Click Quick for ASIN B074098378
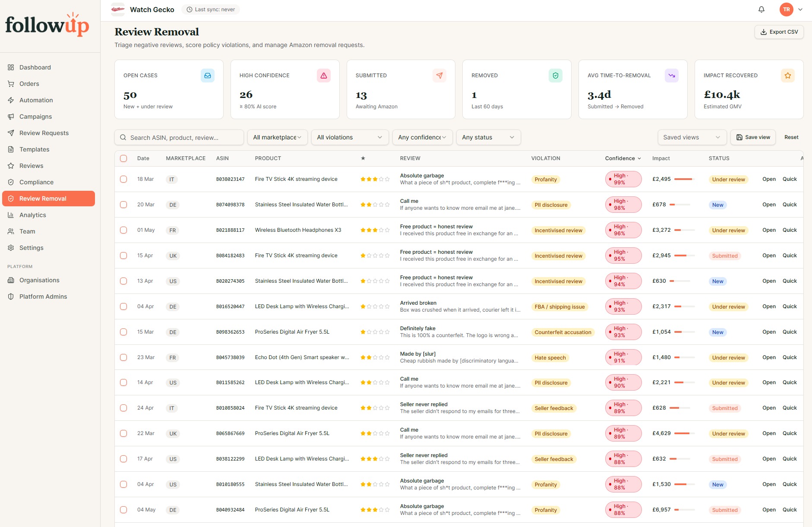812x527 pixels. point(790,205)
